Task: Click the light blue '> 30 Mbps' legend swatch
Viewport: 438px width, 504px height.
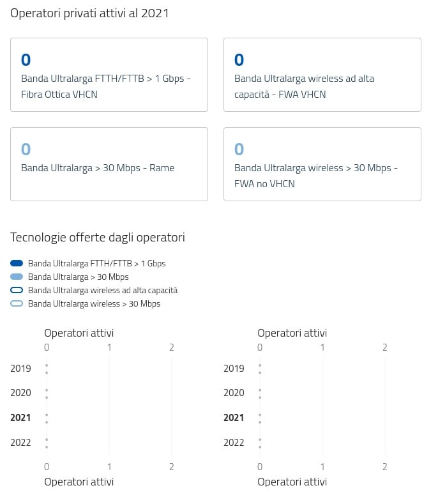Action: [17, 277]
